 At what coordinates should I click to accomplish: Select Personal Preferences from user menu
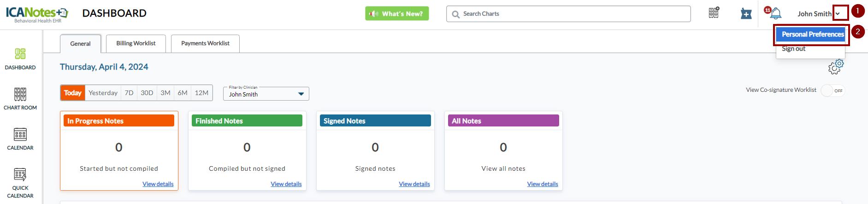tap(812, 34)
